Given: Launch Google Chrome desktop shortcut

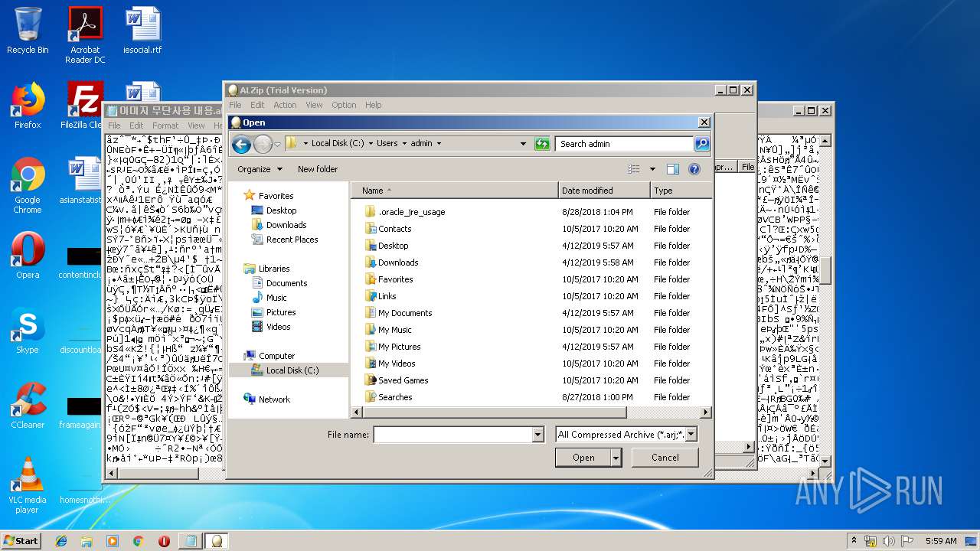Looking at the screenshot, I should [28, 185].
